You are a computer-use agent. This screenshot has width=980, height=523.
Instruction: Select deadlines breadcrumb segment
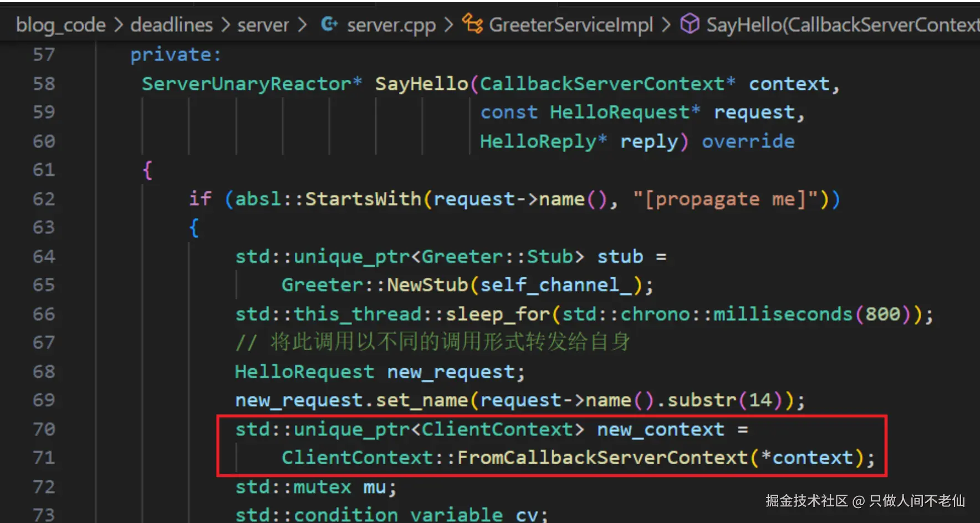[172, 25]
